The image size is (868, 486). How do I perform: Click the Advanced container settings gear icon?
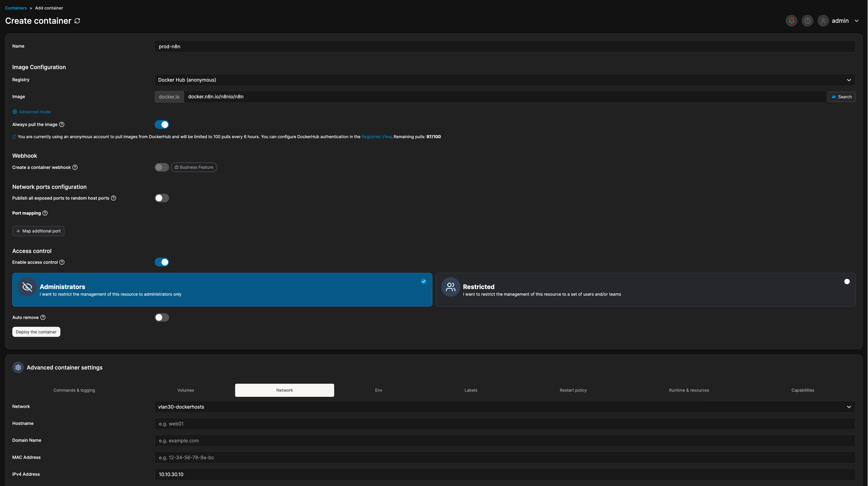click(x=18, y=367)
